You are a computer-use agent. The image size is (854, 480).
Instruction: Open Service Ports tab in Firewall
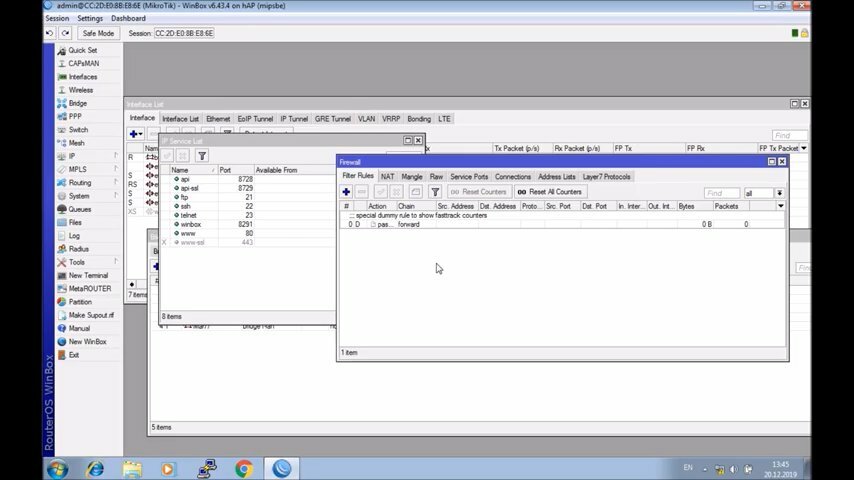[x=469, y=177]
